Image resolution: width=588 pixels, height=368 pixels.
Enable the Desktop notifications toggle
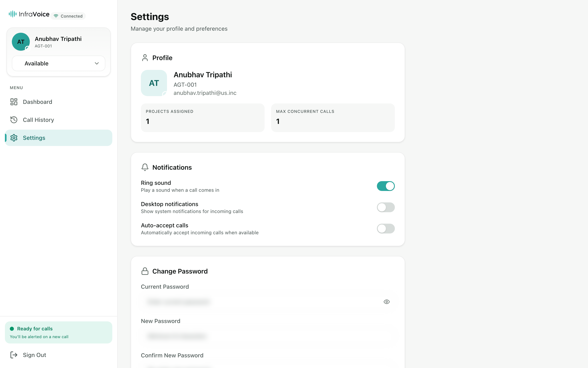pos(386,207)
